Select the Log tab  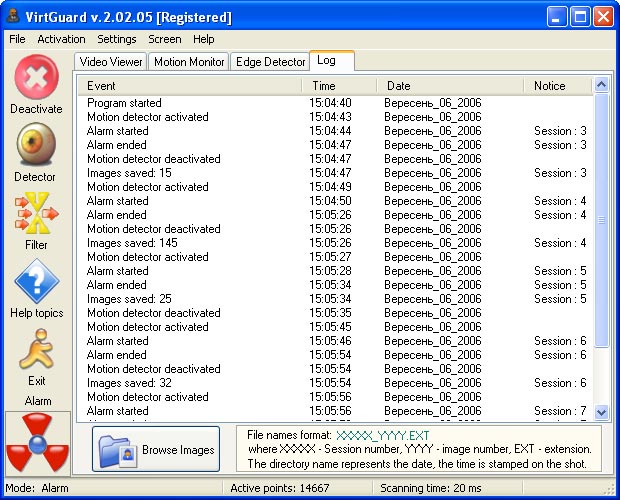point(331,60)
